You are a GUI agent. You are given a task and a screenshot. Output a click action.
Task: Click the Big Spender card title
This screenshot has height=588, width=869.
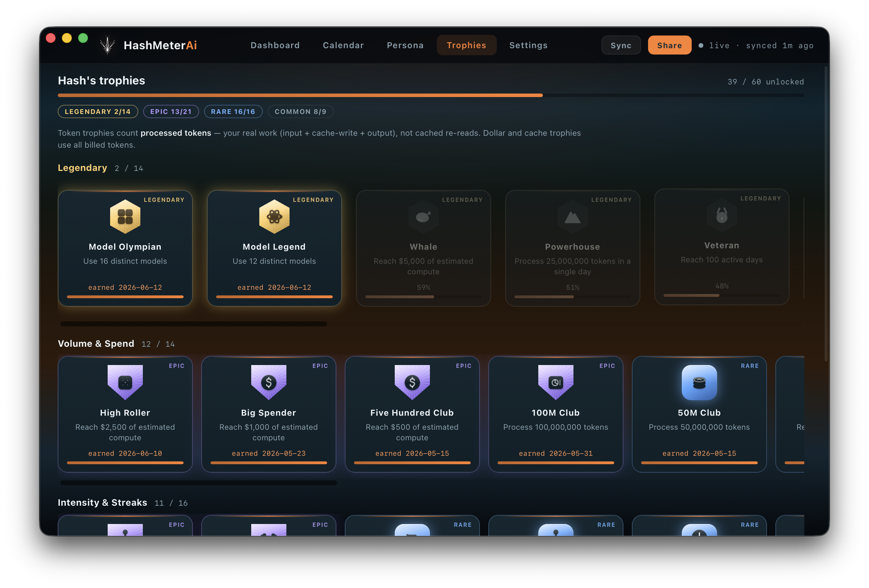[268, 413]
